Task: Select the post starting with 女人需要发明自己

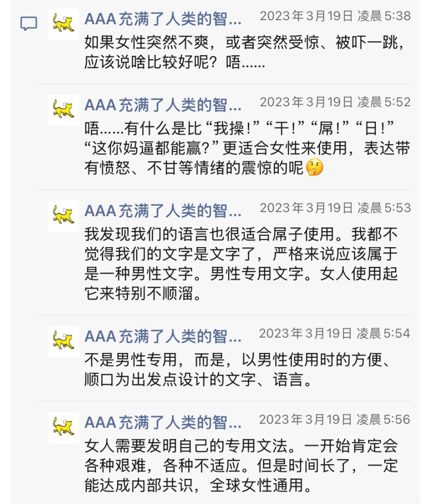Action: (x=241, y=466)
